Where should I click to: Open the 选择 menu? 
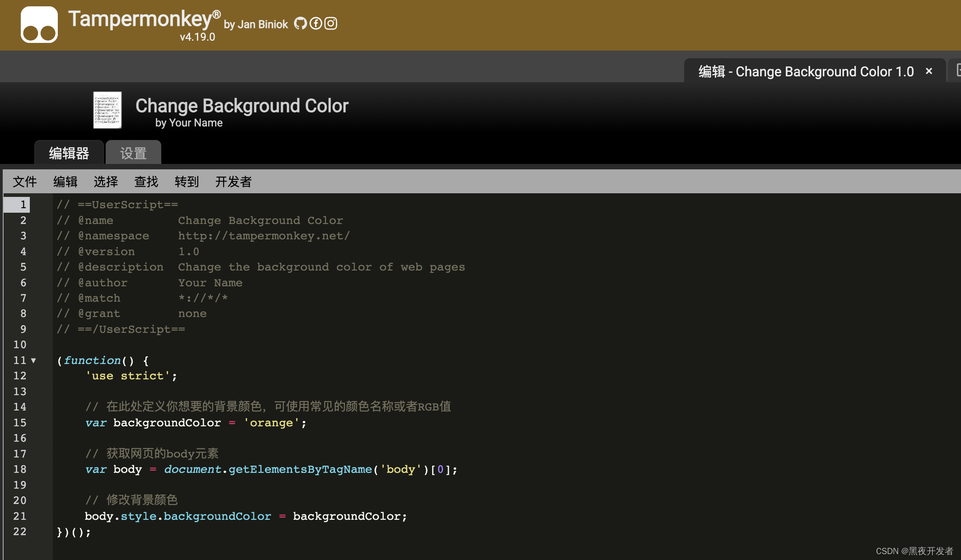click(106, 182)
